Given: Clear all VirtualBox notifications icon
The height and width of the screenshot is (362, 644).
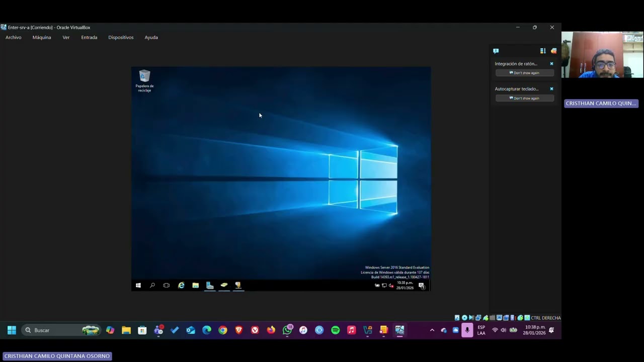Looking at the screenshot, I should pyautogui.click(x=553, y=51).
